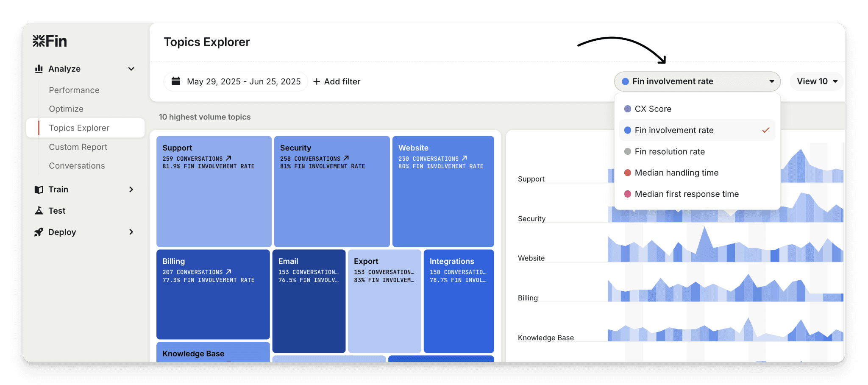
Task: Click the Train book icon
Action: [39, 190]
